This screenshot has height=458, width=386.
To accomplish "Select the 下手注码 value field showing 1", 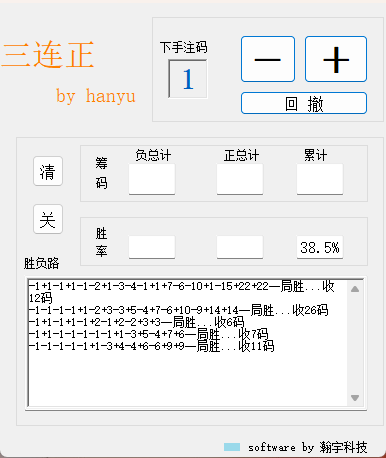I will (188, 79).
